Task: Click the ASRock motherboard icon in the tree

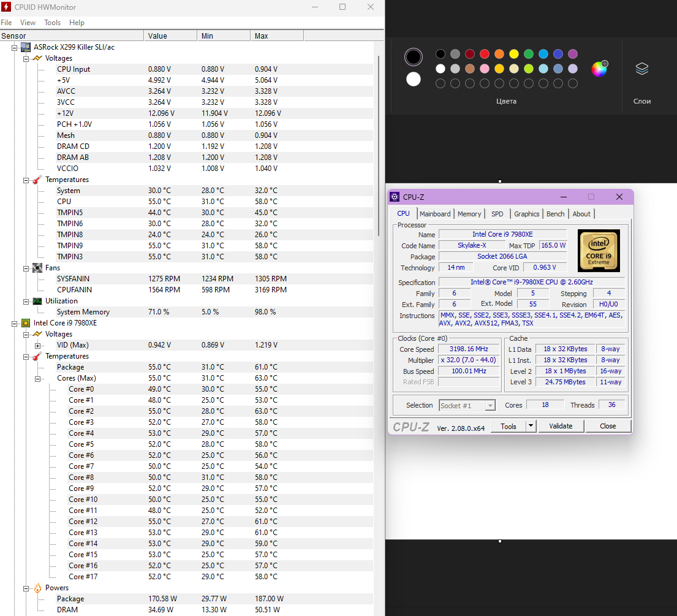Action: [26, 47]
